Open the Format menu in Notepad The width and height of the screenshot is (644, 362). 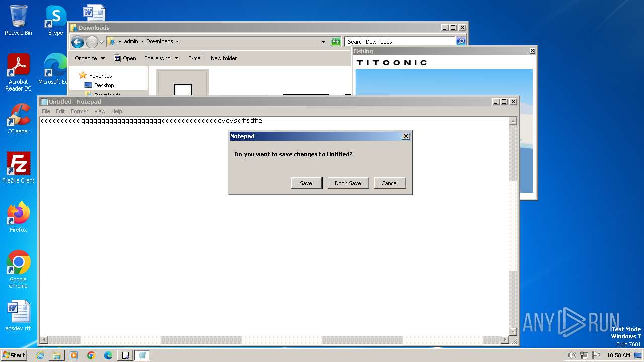tap(79, 111)
